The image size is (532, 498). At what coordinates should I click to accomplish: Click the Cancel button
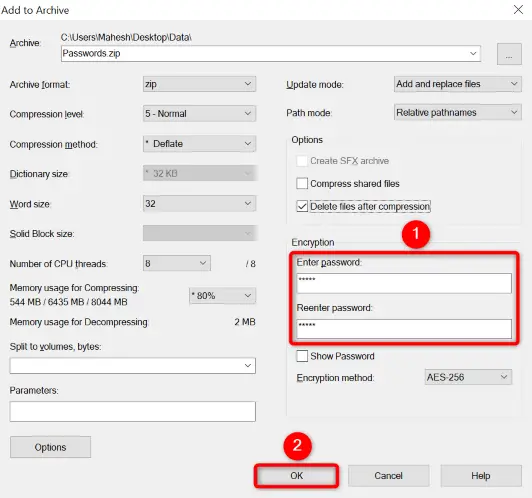388,476
